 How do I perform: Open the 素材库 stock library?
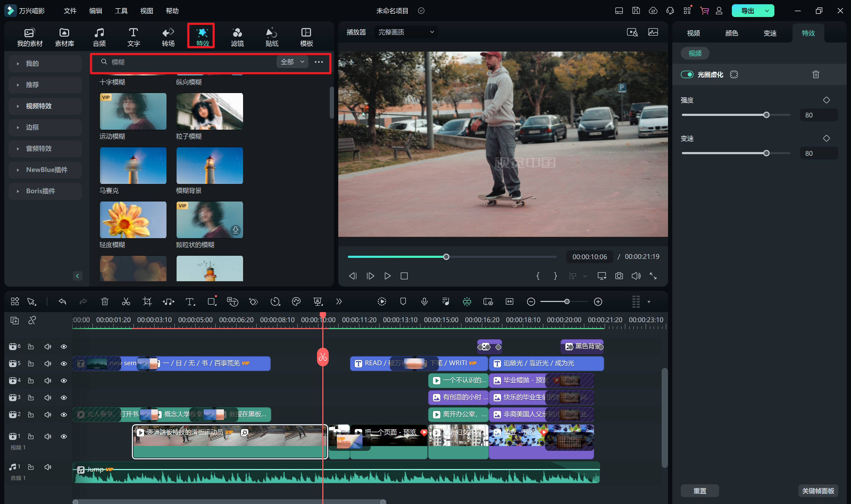tap(65, 37)
